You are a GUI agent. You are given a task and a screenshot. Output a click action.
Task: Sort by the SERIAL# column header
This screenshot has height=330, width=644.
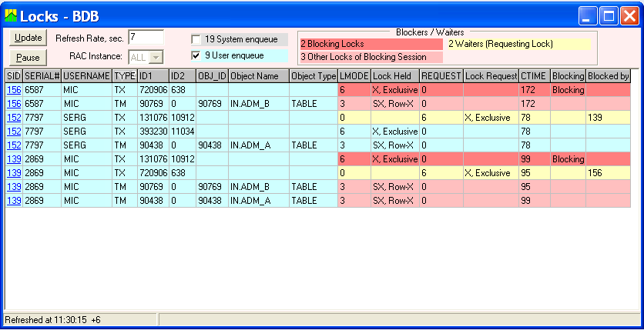coord(42,76)
